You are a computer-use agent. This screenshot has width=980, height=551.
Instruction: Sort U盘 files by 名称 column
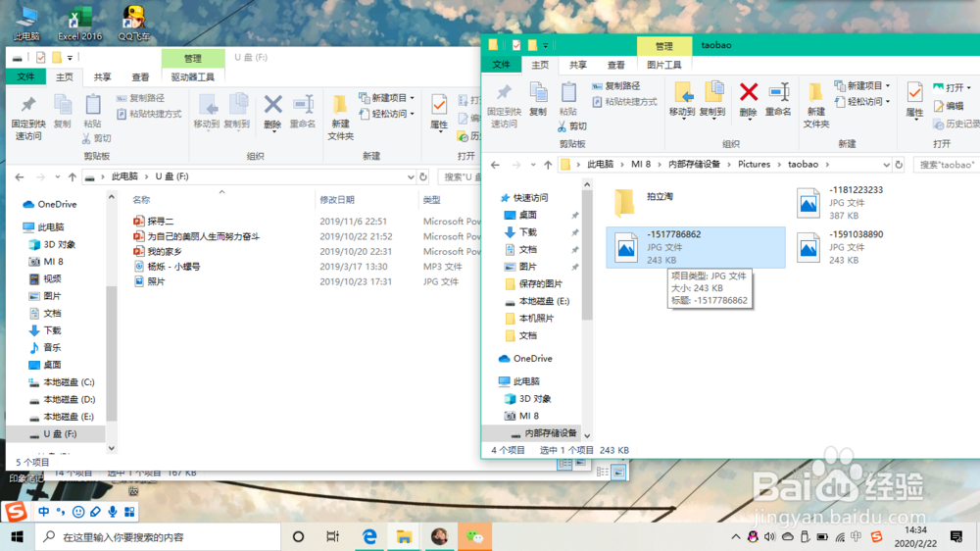pos(141,199)
